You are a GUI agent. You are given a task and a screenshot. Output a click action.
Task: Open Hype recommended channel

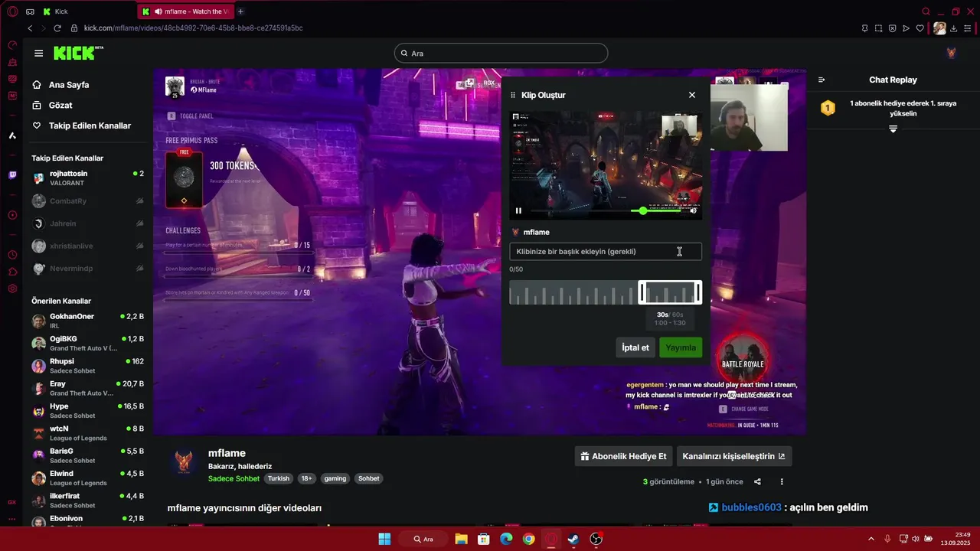87,410
